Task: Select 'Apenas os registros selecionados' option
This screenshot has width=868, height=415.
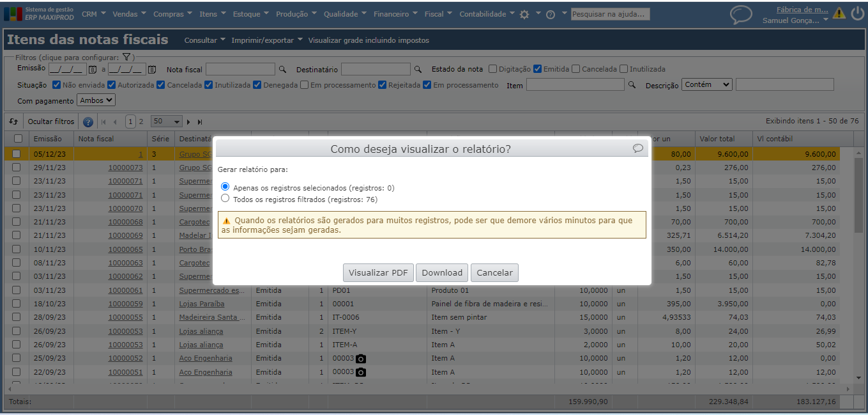Action: pyautogui.click(x=225, y=187)
